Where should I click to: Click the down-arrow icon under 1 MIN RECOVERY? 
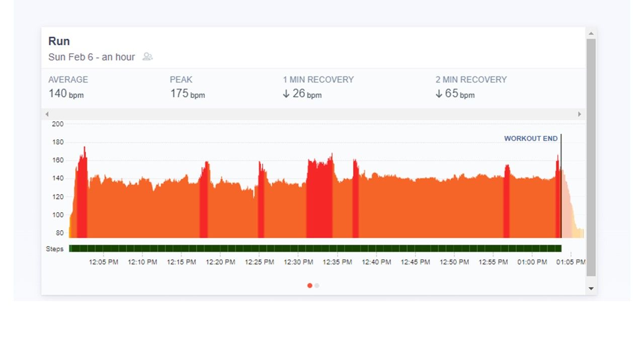[x=286, y=94]
